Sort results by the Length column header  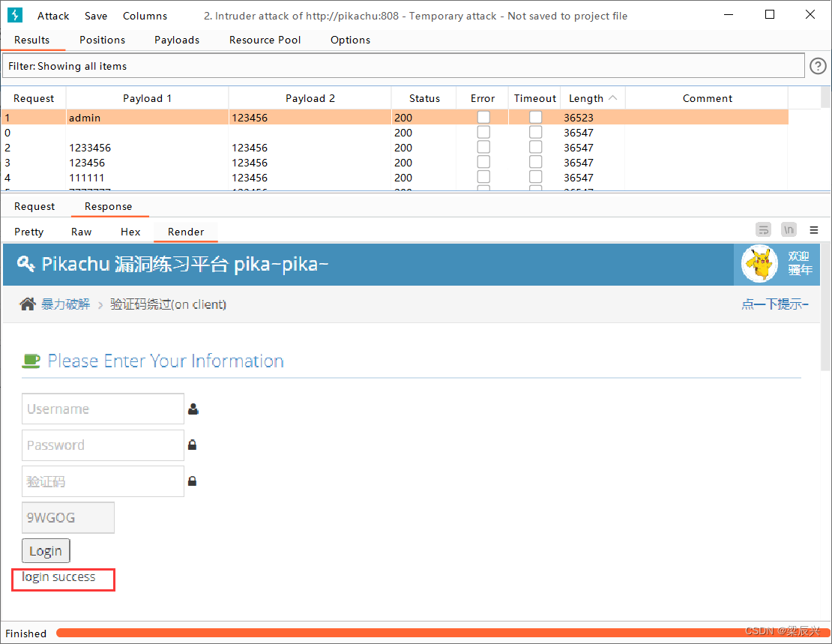(593, 98)
